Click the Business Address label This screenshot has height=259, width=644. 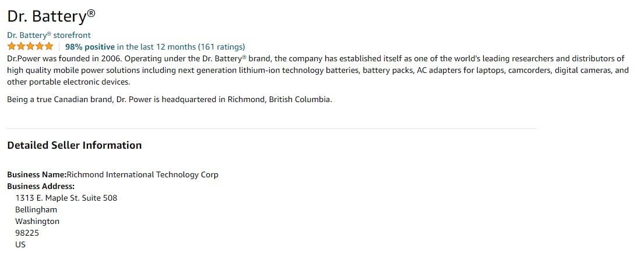[41, 186]
